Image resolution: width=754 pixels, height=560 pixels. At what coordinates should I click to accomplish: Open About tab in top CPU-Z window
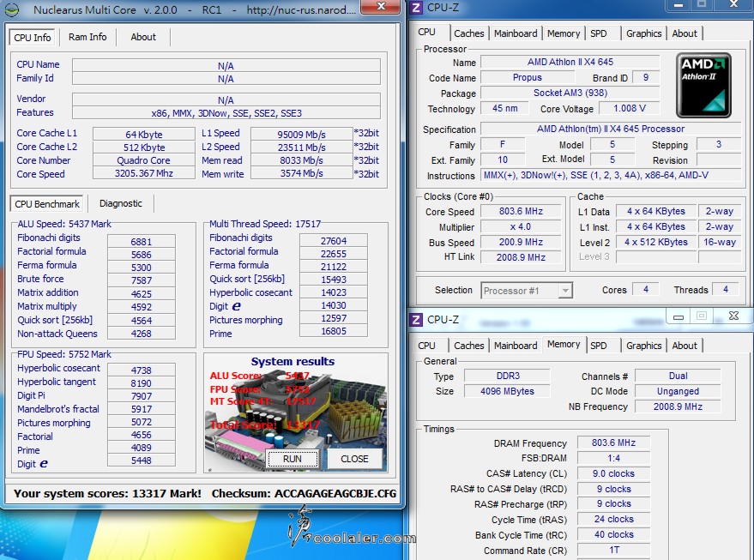click(685, 33)
